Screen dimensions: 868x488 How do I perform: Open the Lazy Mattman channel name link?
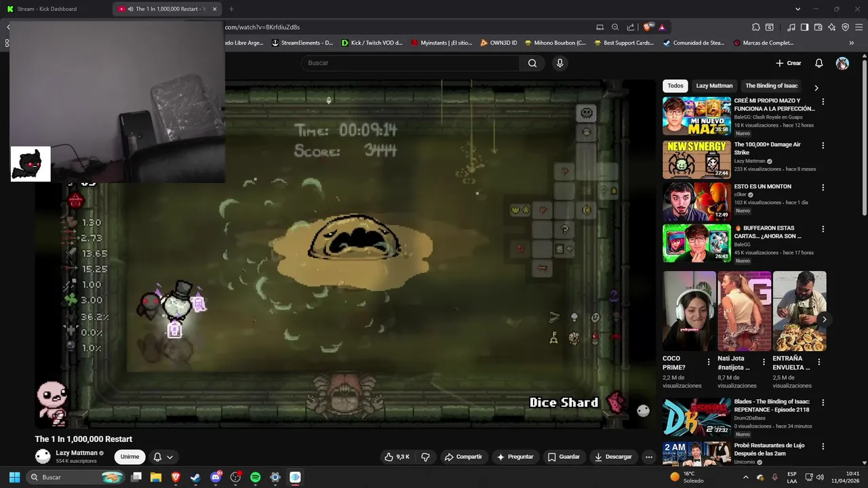pos(77,453)
